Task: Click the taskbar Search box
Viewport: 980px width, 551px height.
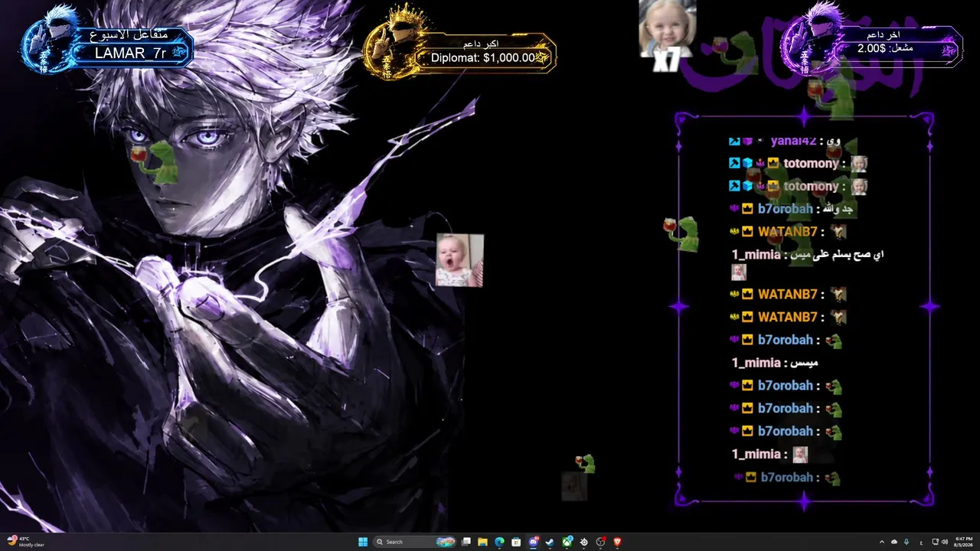Action: (x=414, y=542)
